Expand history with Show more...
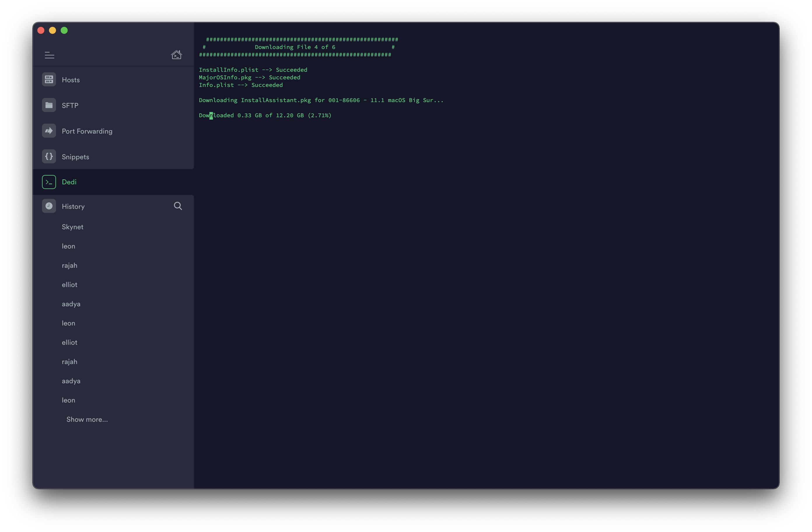Image resolution: width=812 pixels, height=532 pixels. coord(87,419)
